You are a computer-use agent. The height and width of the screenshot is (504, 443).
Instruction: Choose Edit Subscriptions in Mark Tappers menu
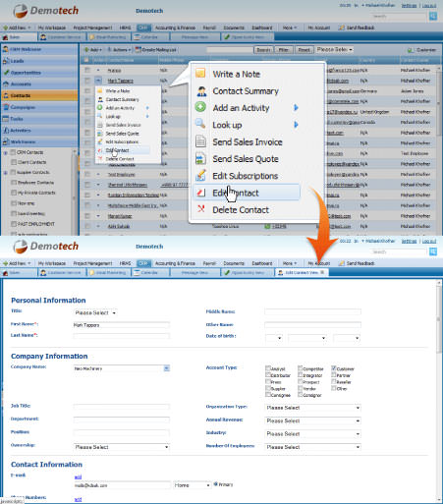click(x=122, y=141)
